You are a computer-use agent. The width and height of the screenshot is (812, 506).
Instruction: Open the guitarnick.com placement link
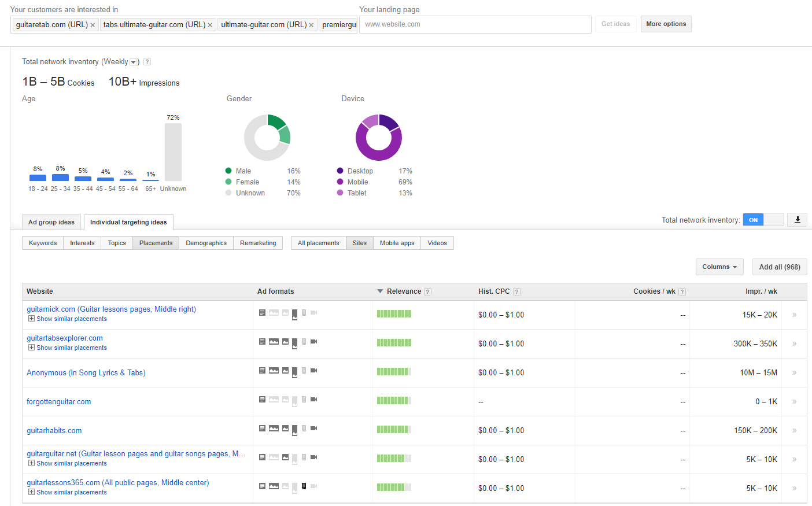pyautogui.click(x=111, y=309)
